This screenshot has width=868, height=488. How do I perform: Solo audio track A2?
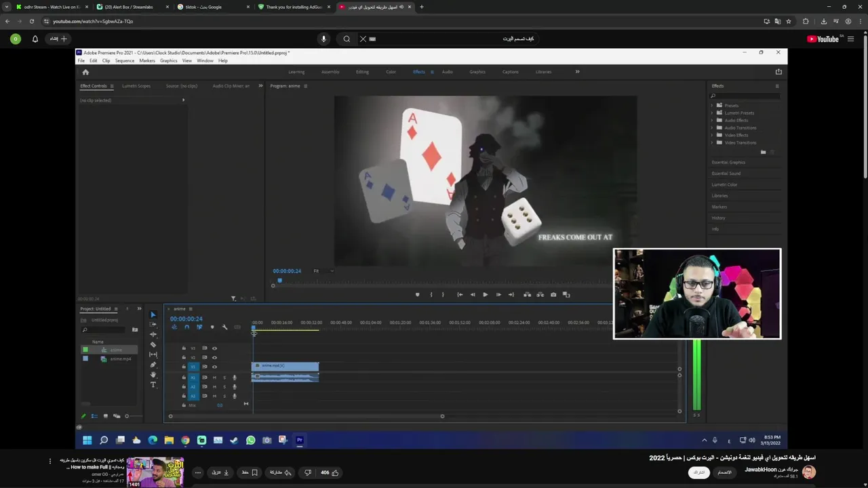[x=224, y=387]
